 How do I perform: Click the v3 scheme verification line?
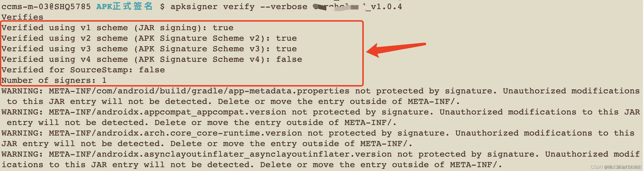point(149,49)
